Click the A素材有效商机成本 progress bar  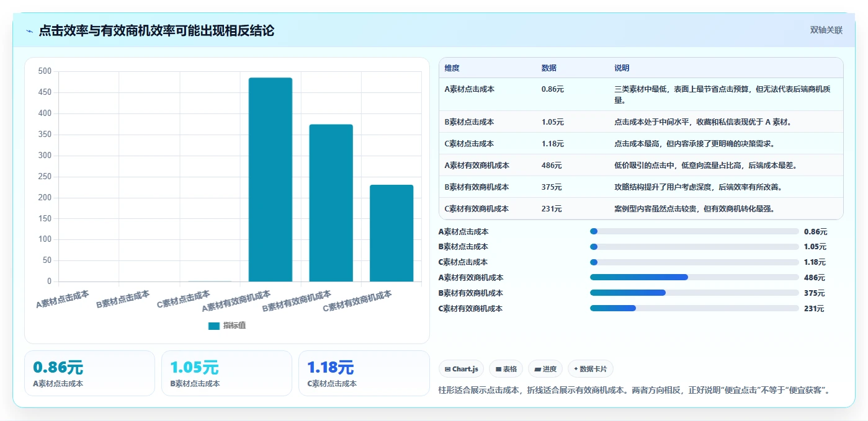click(x=694, y=277)
